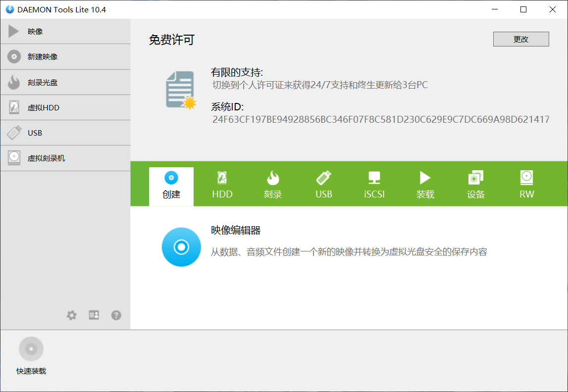This screenshot has width=568, height=392.
Task: Click the 从数据、音频文件创建 description line
Action: point(349,251)
